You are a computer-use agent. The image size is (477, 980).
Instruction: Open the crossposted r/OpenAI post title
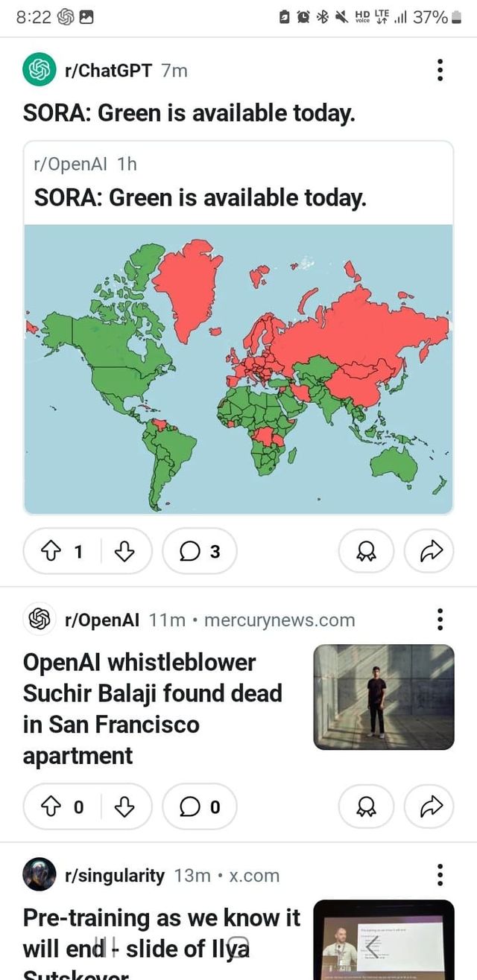tap(200, 198)
